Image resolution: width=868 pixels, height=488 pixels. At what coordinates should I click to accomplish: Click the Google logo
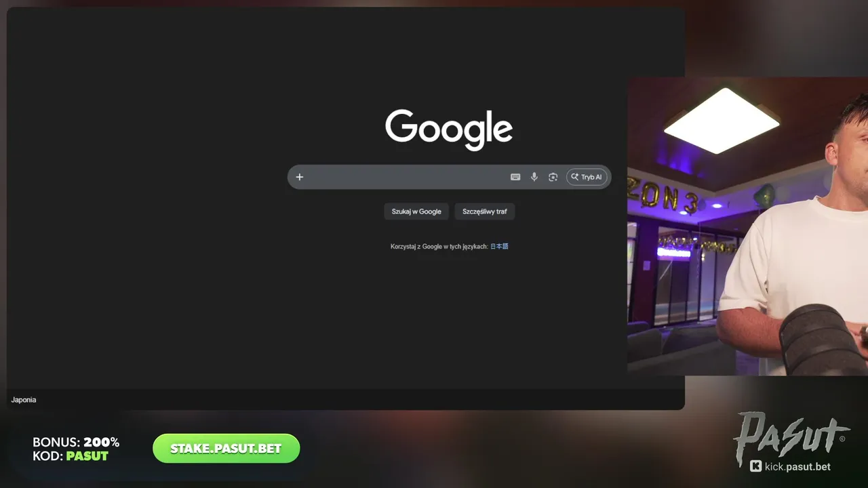point(449,129)
